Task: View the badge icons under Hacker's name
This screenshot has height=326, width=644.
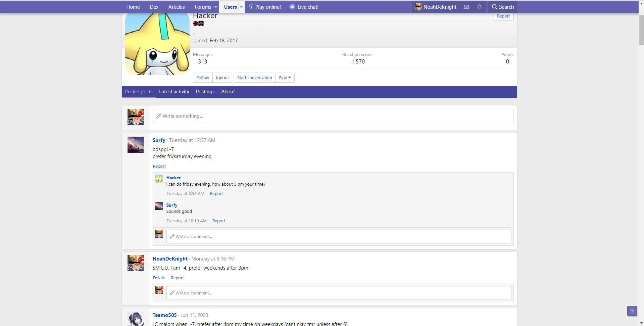Action: [x=198, y=24]
